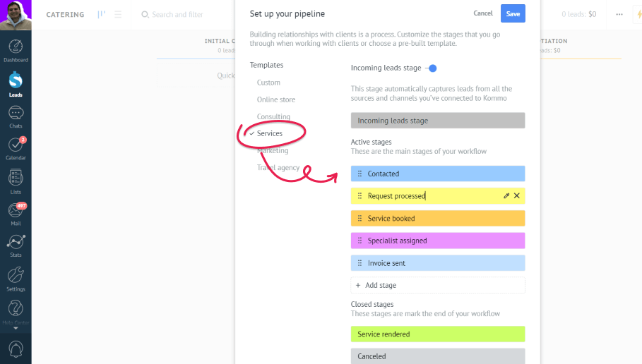The height and width of the screenshot is (364, 642).
Task: Cancel the pipeline setup
Action: (x=483, y=13)
